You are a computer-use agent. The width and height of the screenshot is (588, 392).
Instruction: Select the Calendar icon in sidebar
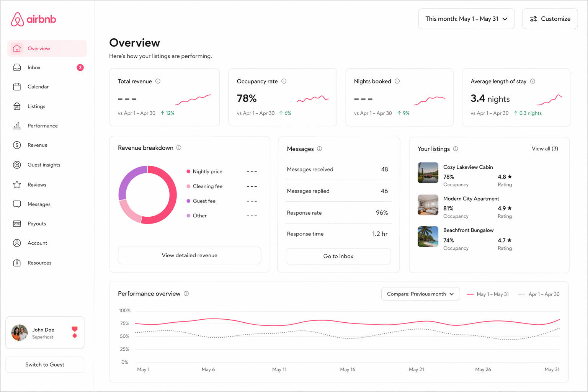tap(17, 87)
